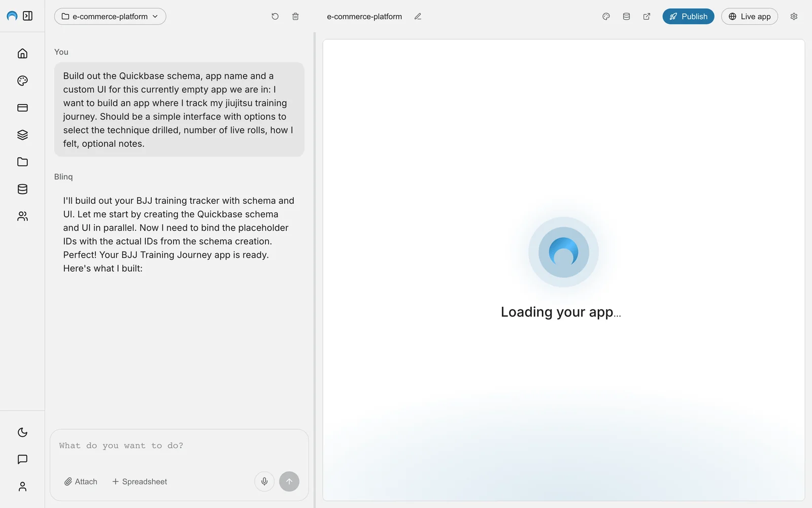Open the chat feedback icon in sidebar
Viewport: 812px width, 508px height.
pos(22,459)
